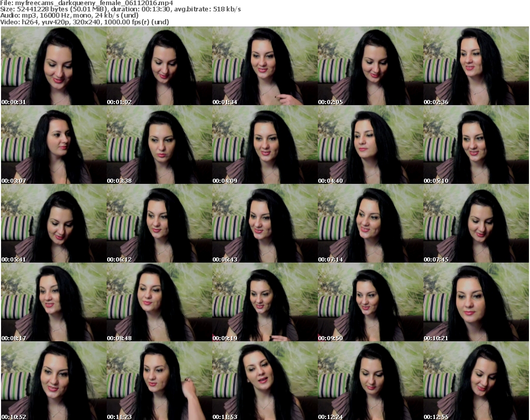Choose the frame at 00:06:43
530x420 pixels.
click(x=264, y=224)
